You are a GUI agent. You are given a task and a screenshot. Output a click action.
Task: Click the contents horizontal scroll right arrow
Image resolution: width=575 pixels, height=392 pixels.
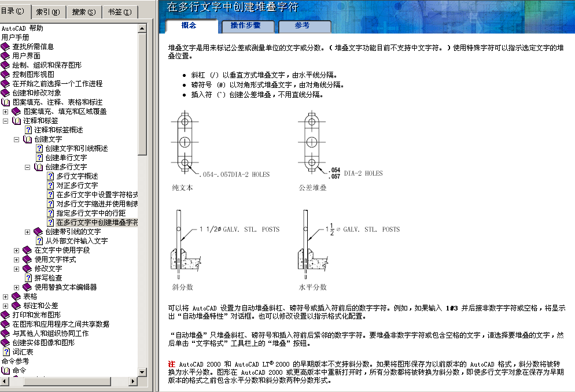click(x=134, y=382)
